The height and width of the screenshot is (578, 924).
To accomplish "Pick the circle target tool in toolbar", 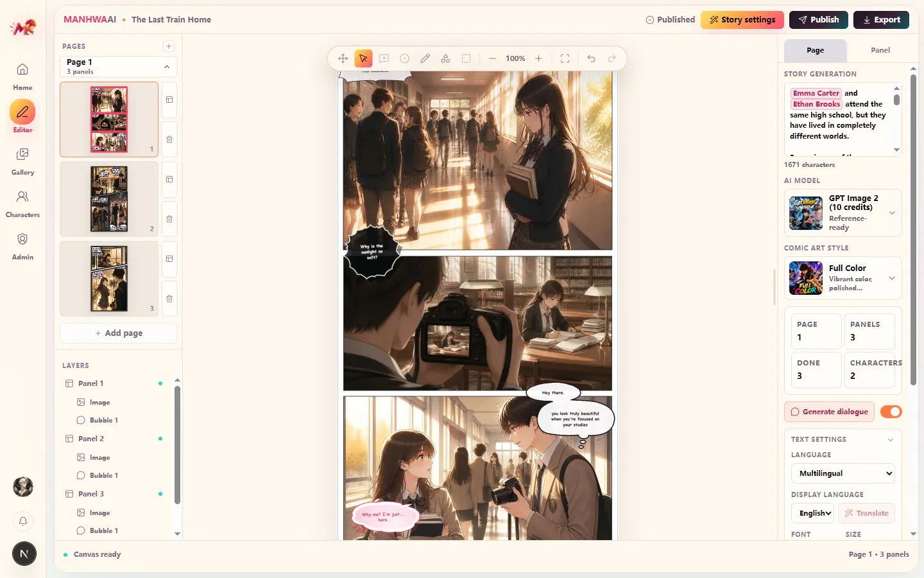I will point(405,58).
